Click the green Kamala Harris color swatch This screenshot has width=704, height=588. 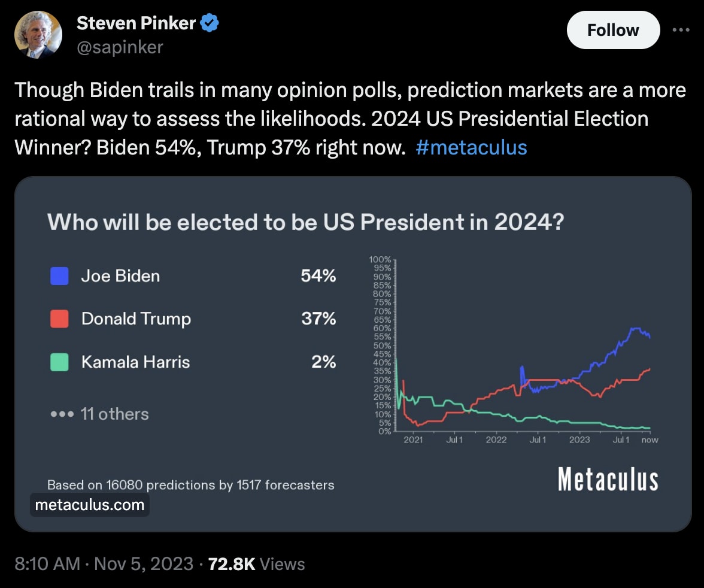click(x=59, y=362)
